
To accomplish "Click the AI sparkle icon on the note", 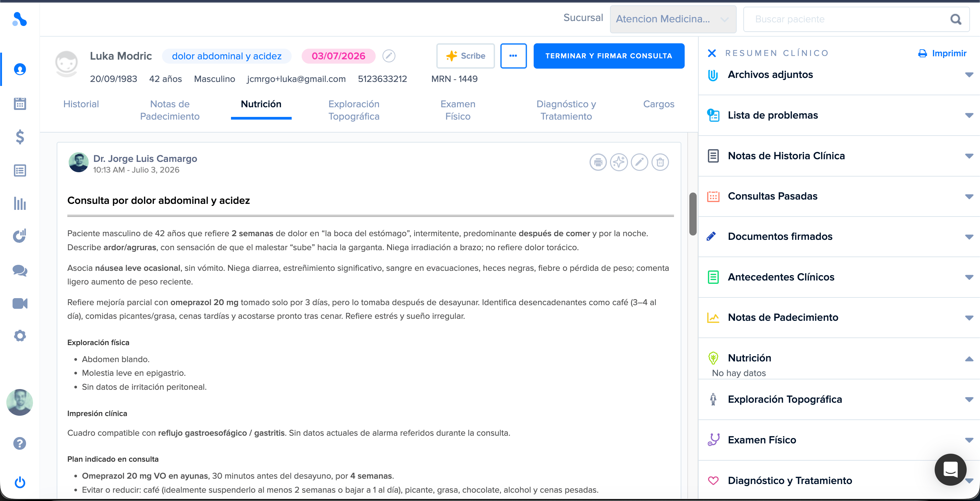I will (619, 162).
